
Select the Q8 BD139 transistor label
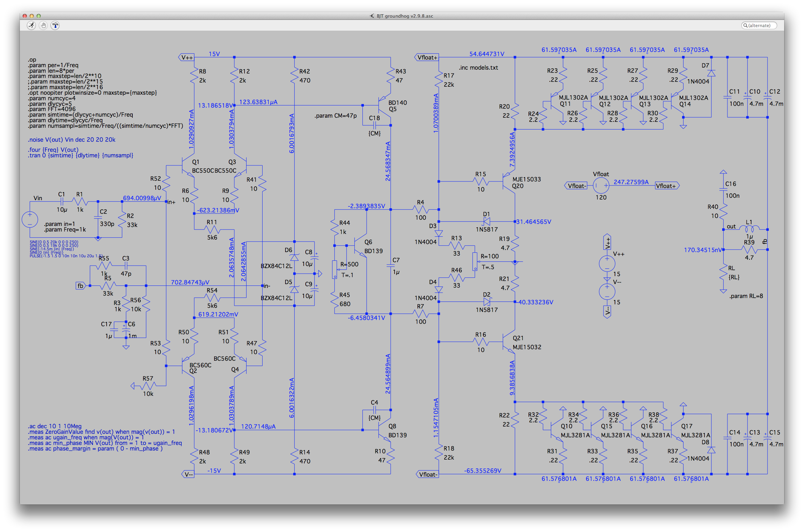click(398, 431)
